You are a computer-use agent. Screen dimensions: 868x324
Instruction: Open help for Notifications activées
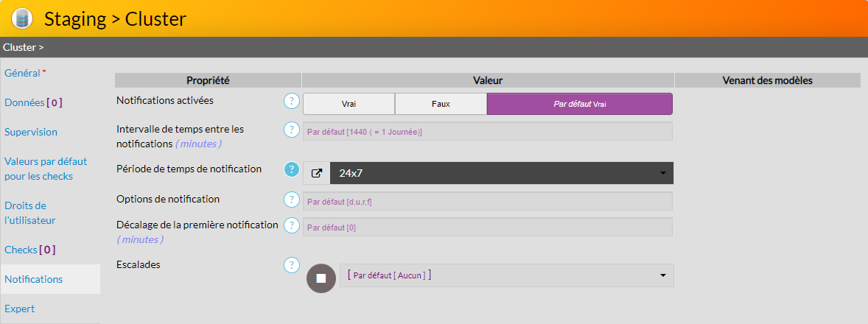292,101
